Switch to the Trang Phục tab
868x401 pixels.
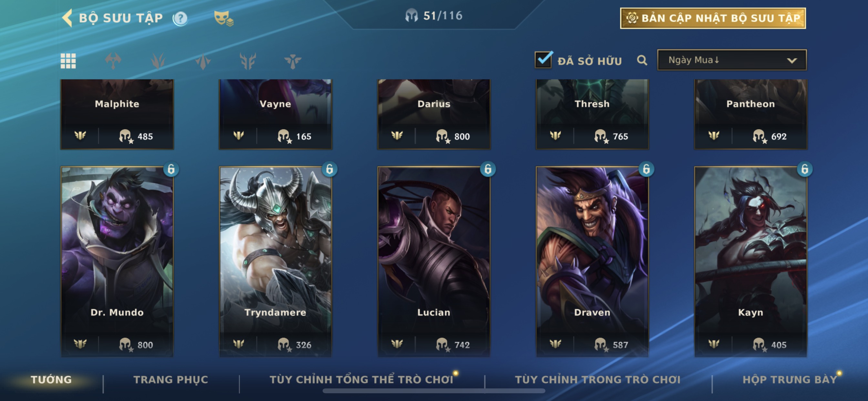point(171,379)
